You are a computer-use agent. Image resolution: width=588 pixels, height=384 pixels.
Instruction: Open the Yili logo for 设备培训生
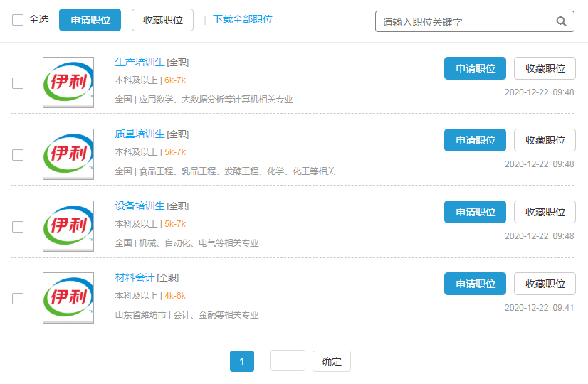(x=68, y=226)
